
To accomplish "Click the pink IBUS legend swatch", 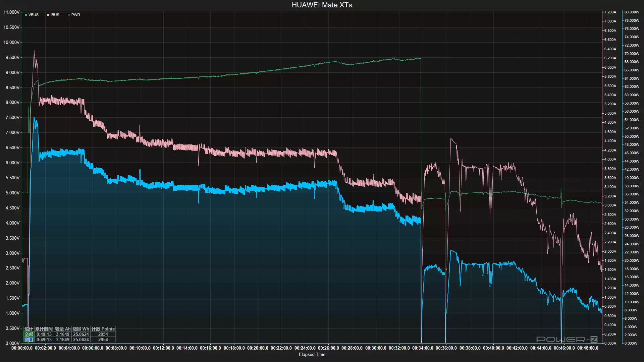I will (48, 15).
